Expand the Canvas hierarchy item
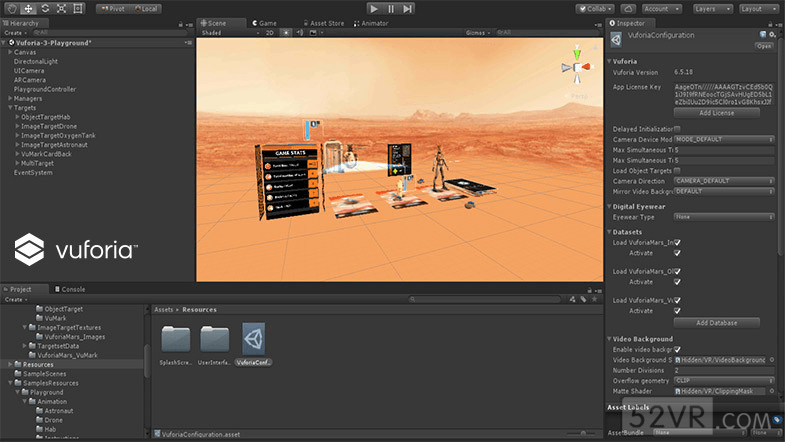 coord(10,52)
